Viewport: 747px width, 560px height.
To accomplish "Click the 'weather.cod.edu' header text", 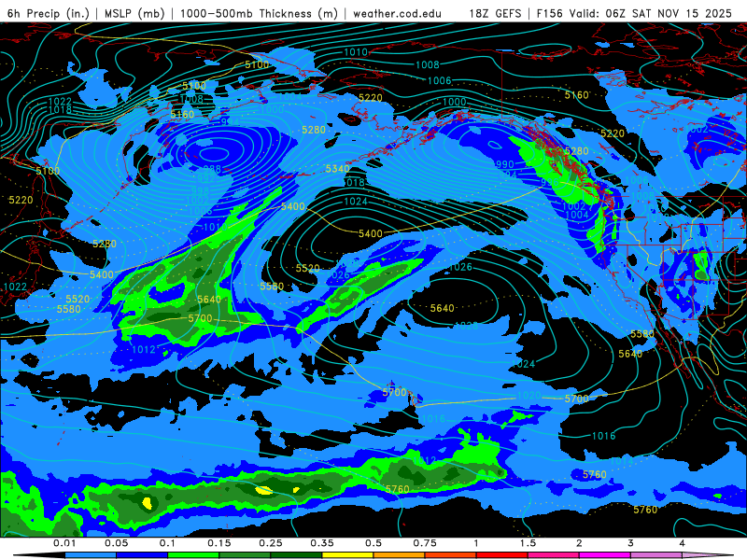I will (x=397, y=13).
